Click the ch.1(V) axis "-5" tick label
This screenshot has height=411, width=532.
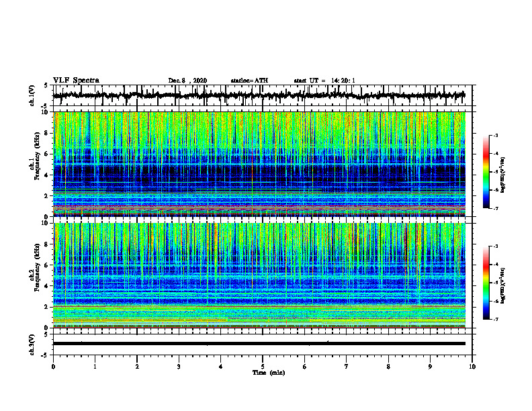coord(45,106)
